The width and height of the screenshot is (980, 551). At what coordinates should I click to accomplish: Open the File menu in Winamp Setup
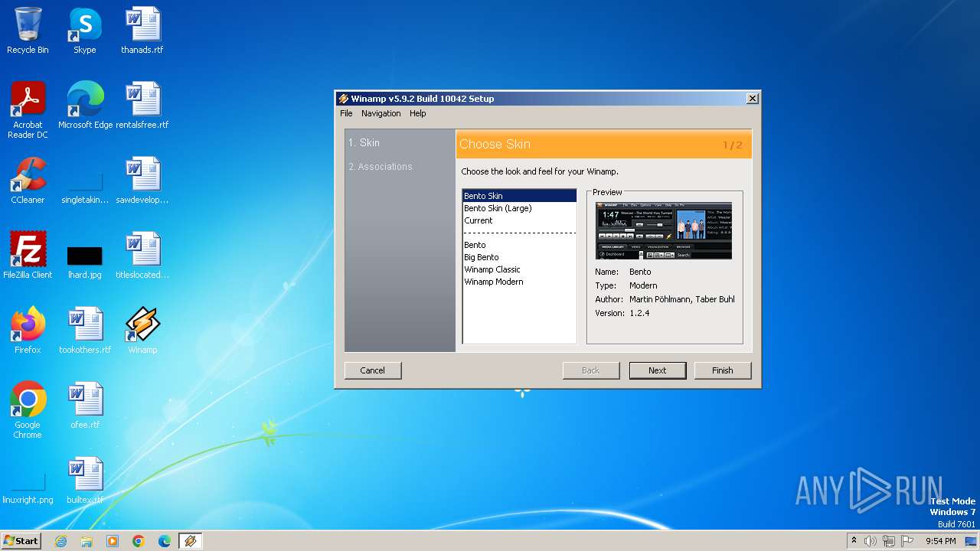[346, 113]
